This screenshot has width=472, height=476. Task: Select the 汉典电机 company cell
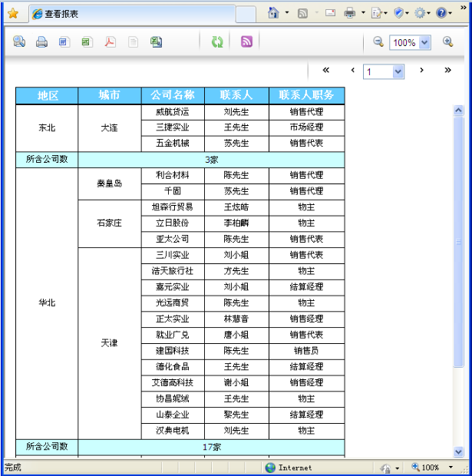click(173, 431)
